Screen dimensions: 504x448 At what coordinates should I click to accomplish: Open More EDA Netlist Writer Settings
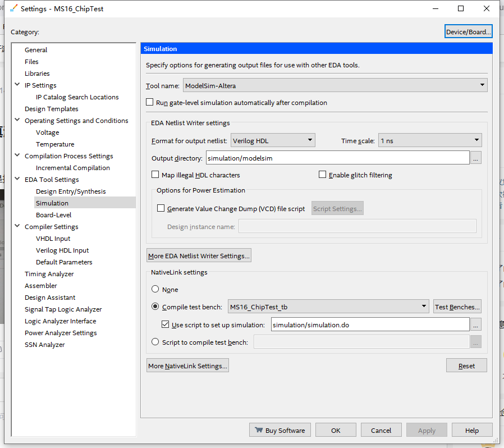coord(199,256)
